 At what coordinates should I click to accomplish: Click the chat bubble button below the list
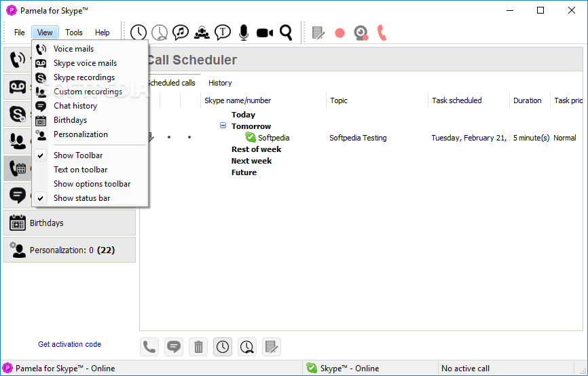174,347
